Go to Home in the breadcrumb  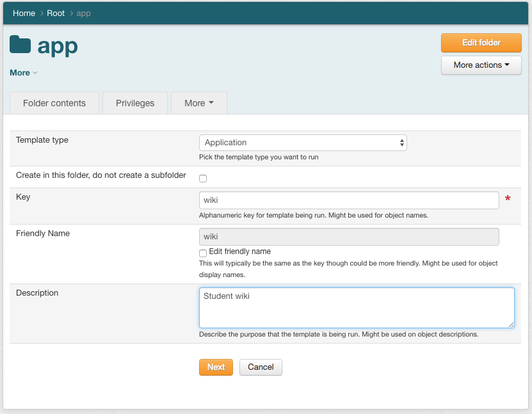(24, 13)
